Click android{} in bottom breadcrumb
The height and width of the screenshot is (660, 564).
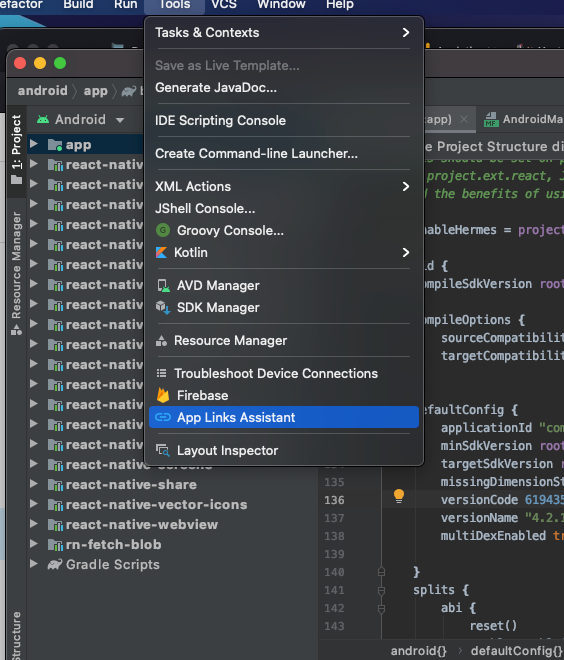[418, 651]
